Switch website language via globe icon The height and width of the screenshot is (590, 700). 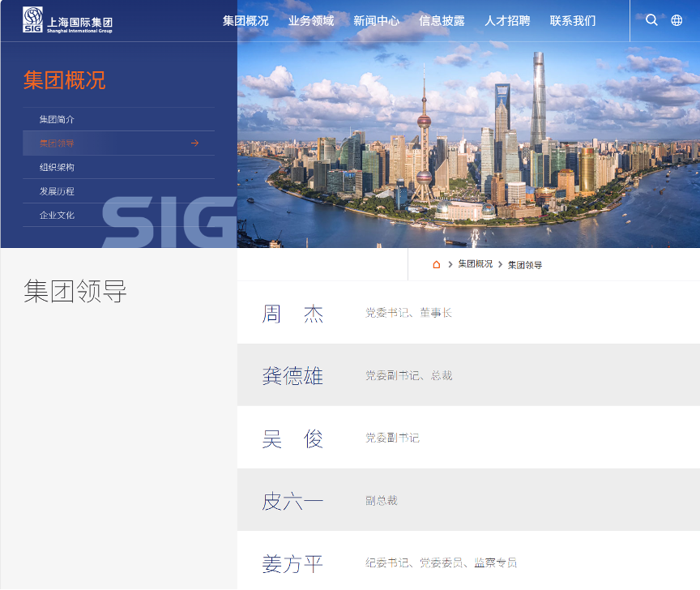[677, 20]
